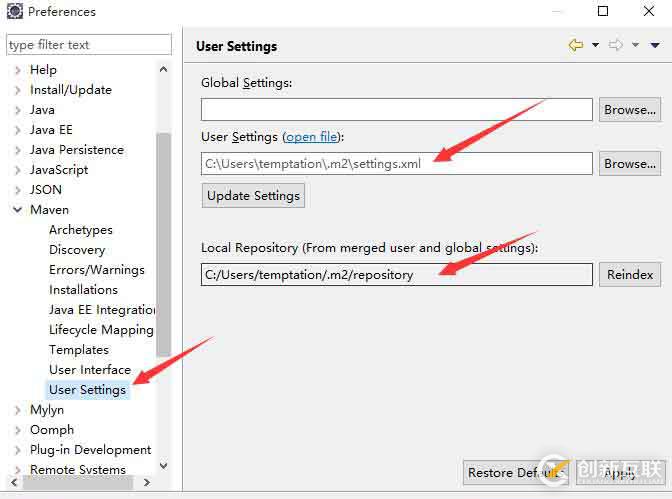Screen dimensions: 672x499
Task: Open Maven Archetypes page
Action: pyautogui.click(x=81, y=230)
